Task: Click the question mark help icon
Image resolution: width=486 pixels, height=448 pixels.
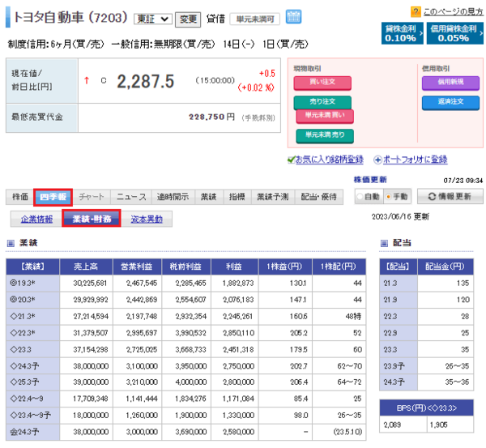Action: click(x=416, y=12)
